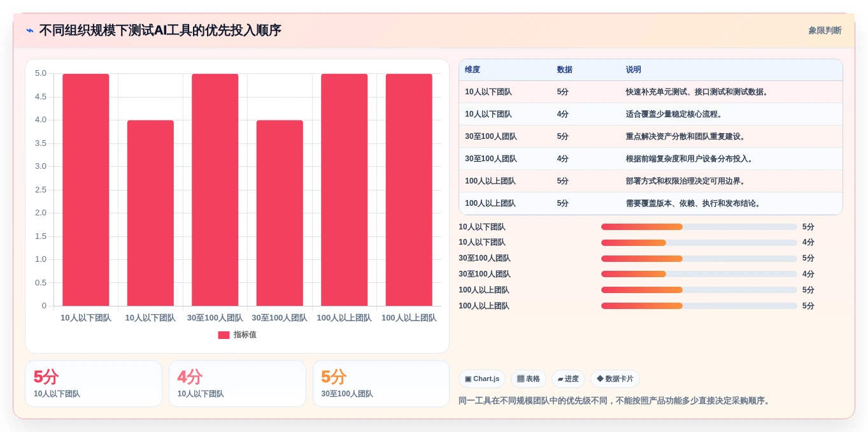Click the Chart.js chip icon
Image resolution: width=868 pixels, height=432 pixels.
point(468,379)
